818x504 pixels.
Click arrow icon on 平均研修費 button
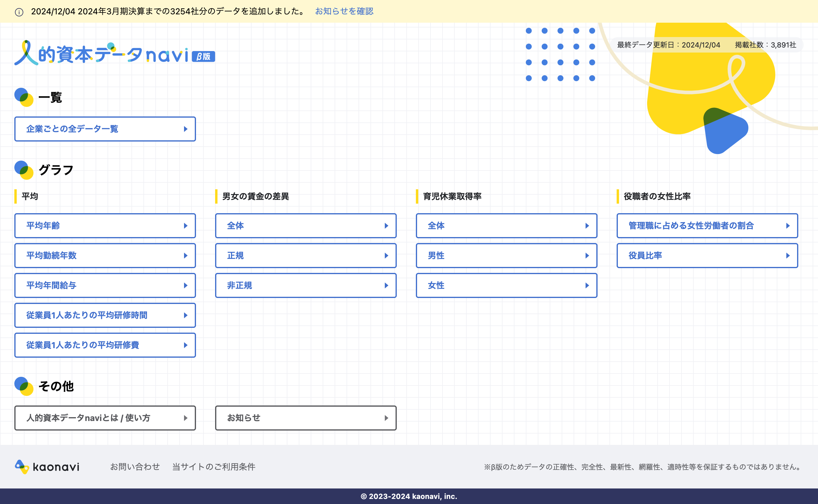[186, 345]
